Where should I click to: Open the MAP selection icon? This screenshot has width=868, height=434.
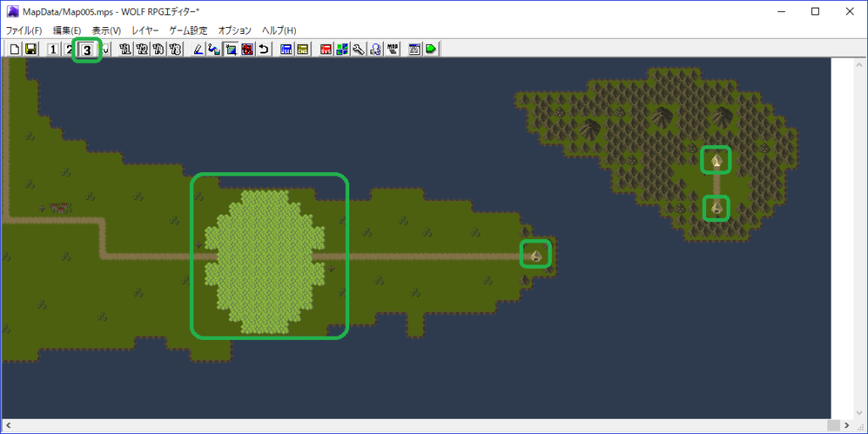coord(392,49)
